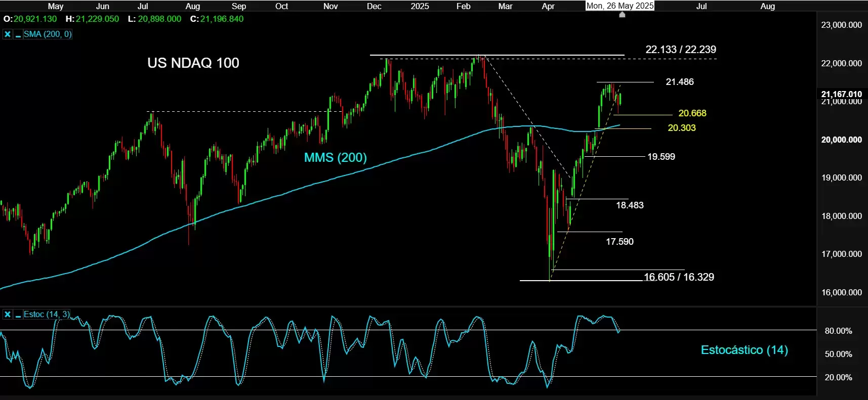Image resolution: width=868 pixels, height=400 pixels.
Task: Click the 22.133 / 22.239 resistance label
Action: point(681,50)
